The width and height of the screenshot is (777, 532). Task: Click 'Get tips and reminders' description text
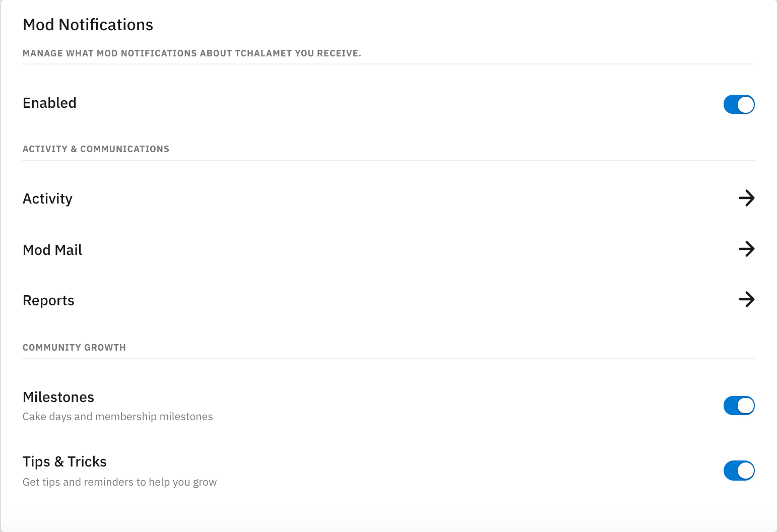[x=119, y=482]
